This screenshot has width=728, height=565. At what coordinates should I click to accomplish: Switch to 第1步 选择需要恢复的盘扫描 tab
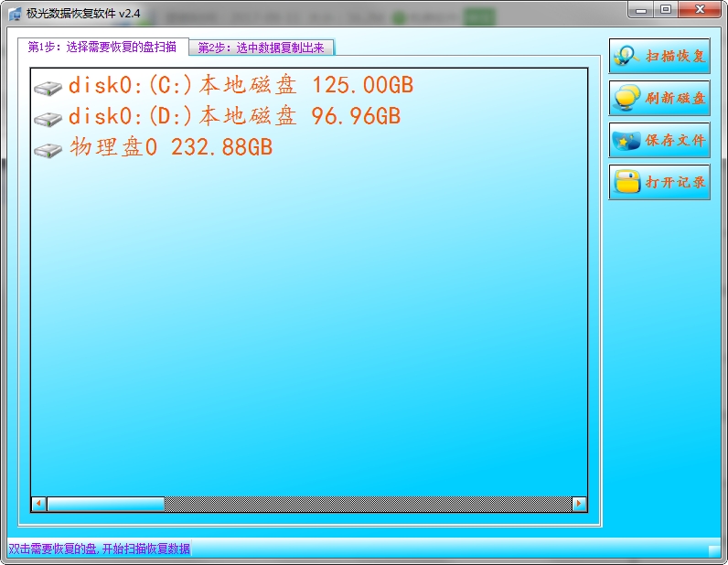[x=102, y=47]
